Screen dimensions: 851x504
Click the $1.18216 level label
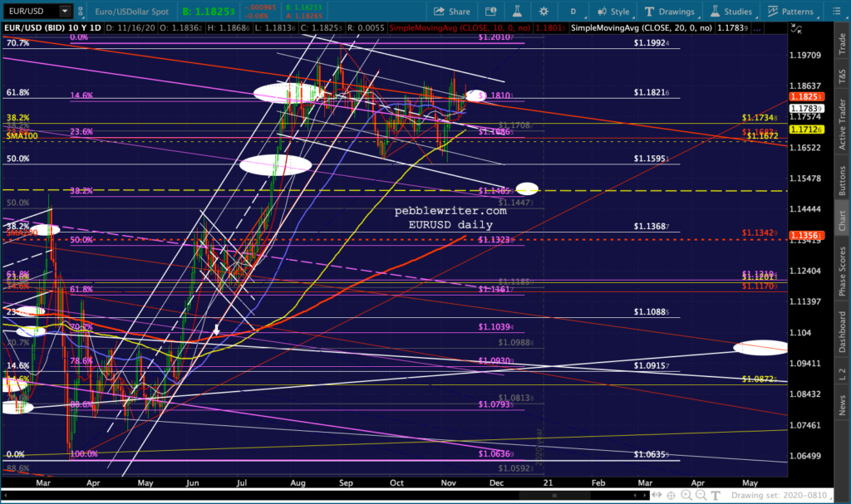click(x=652, y=93)
